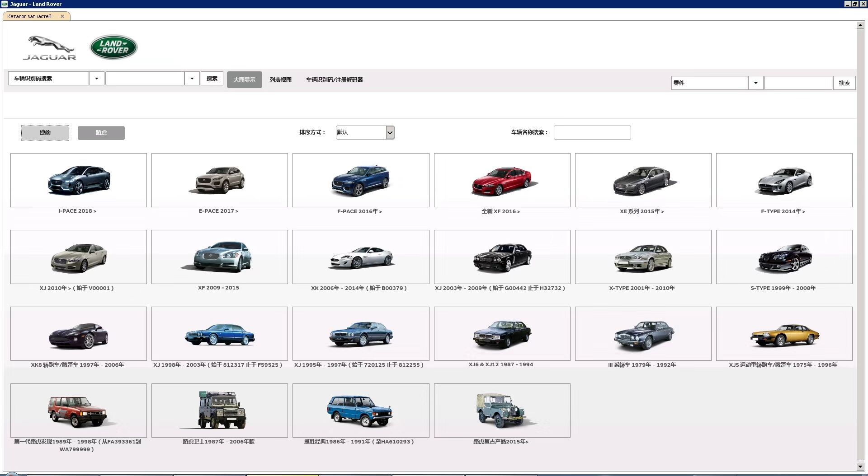Viewport: 868px width, 476px height.
Task: Expand the 车辆识别码搜索 search type dropdown
Action: (x=96, y=79)
